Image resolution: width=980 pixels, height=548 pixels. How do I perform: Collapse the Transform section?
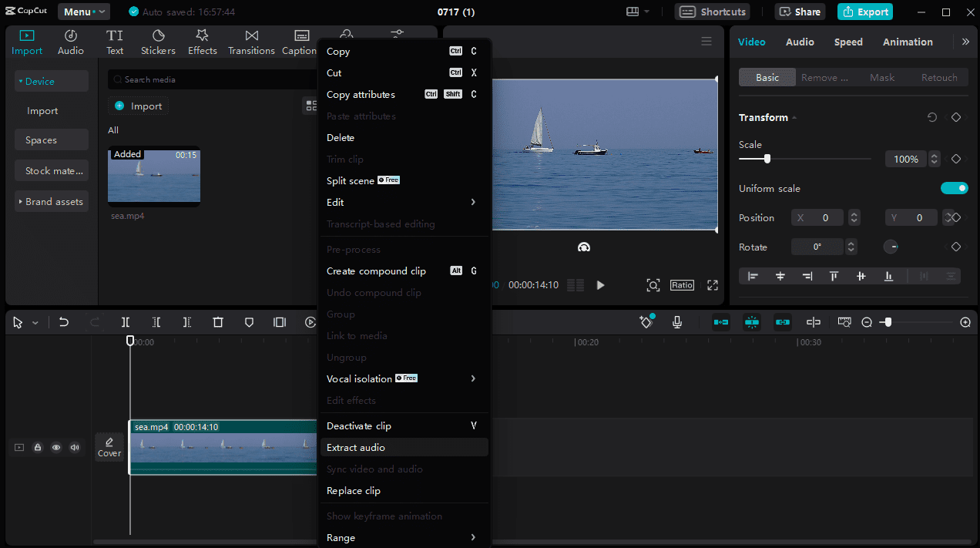click(x=794, y=118)
